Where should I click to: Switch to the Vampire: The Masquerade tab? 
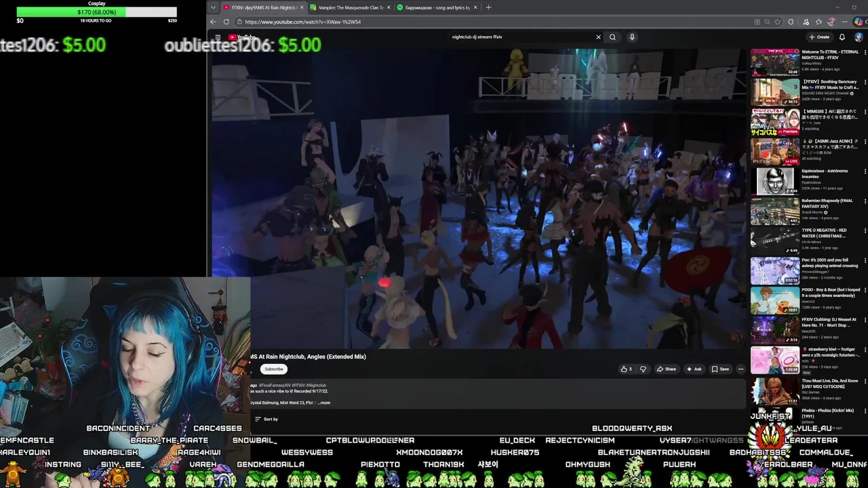tap(351, 7)
